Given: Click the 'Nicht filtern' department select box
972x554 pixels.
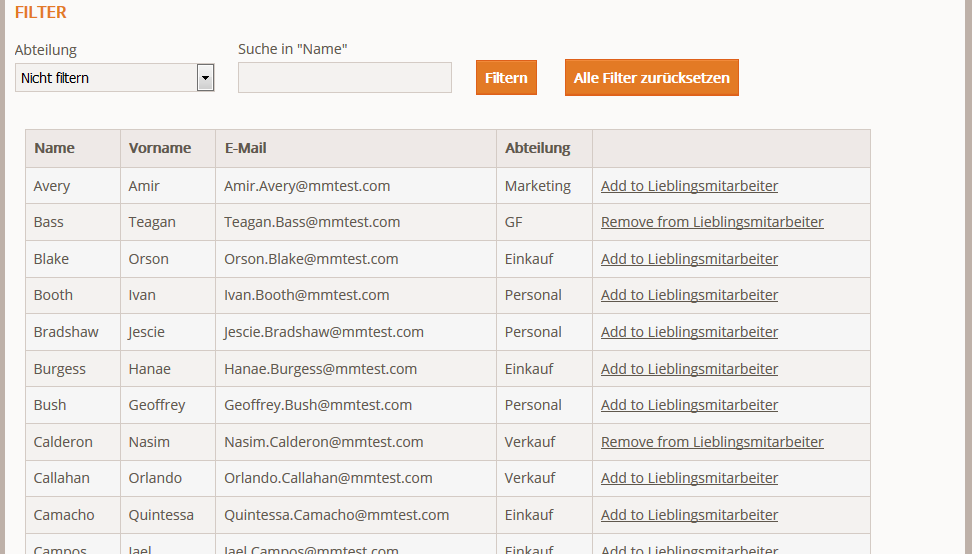Looking at the screenshot, I should (x=115, y=78).
